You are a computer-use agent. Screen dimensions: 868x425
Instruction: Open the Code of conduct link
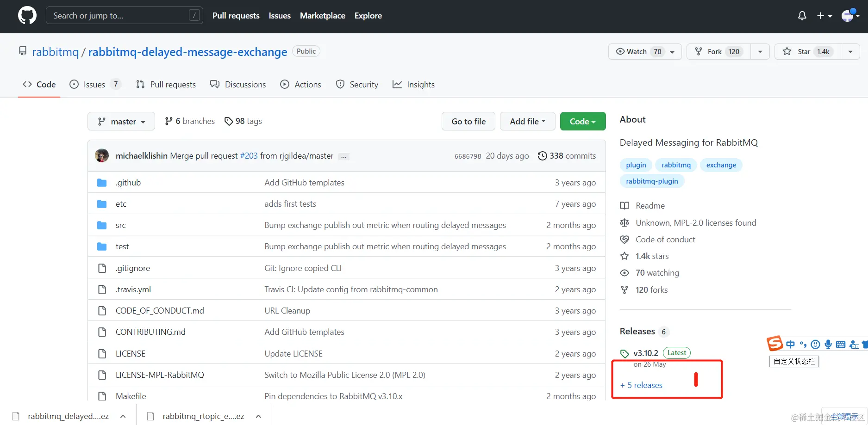coord(658,240)
